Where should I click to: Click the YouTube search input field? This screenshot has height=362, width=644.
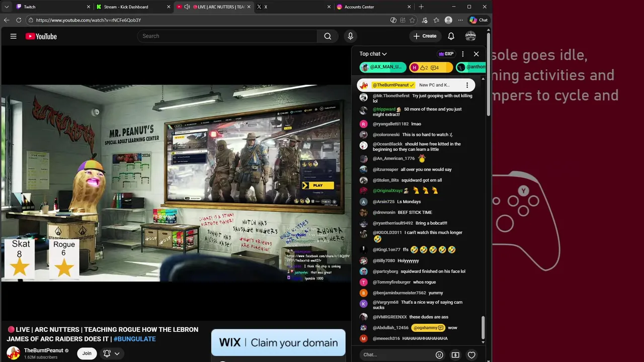tap(227, 36)
